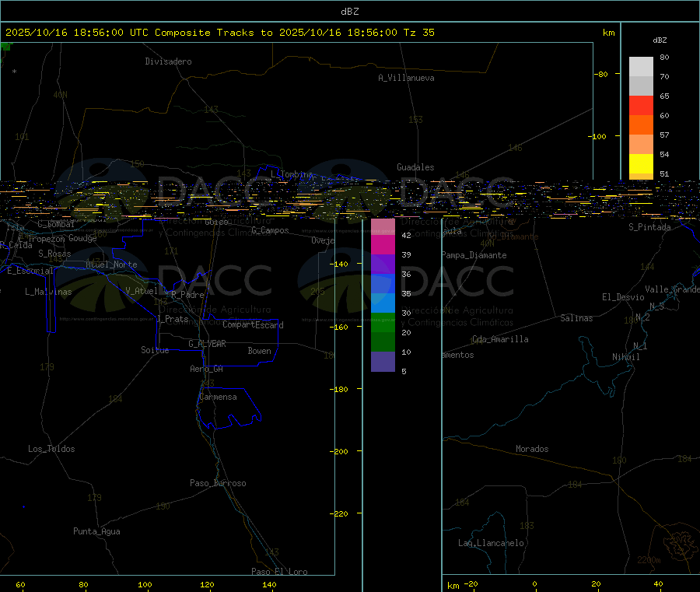700x592 pixels.
Task: Click the Los_Toldos label
Action: (51, 449)
